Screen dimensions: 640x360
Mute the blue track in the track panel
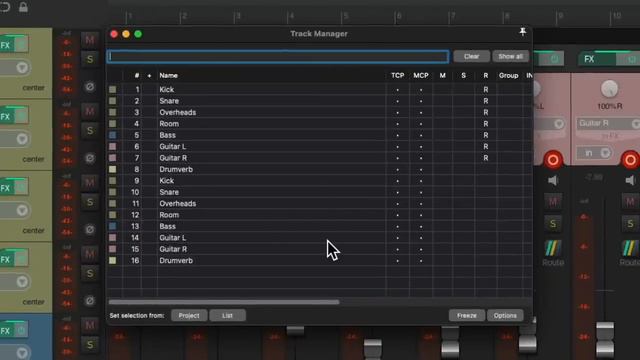click(x=90, y=325)
